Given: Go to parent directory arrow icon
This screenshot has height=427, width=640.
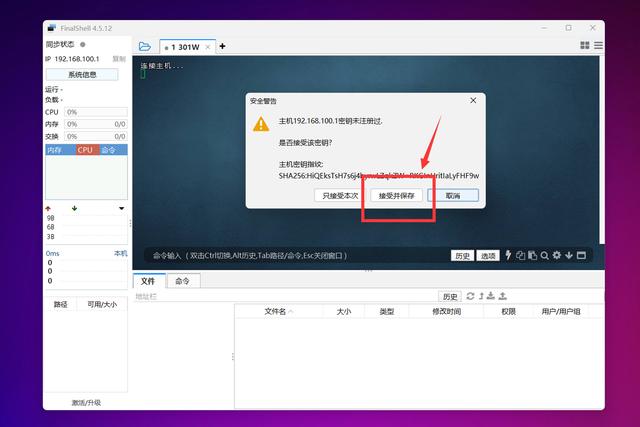Looking at the screenshot, I should tap(481, 296).
